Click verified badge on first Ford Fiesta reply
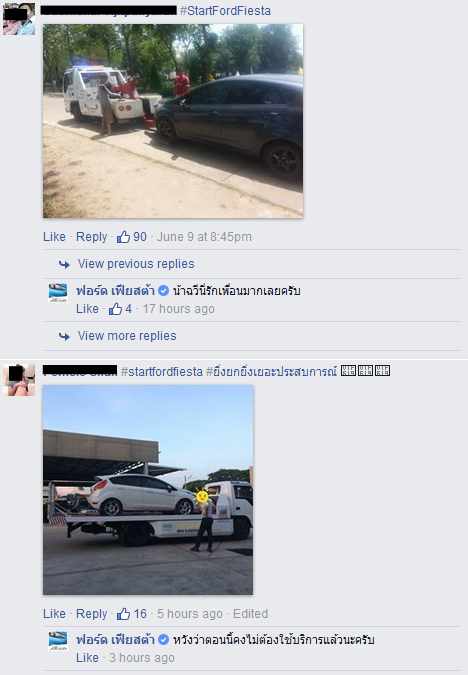The height and width of the screenshot is (675, 468). point(164,291)
